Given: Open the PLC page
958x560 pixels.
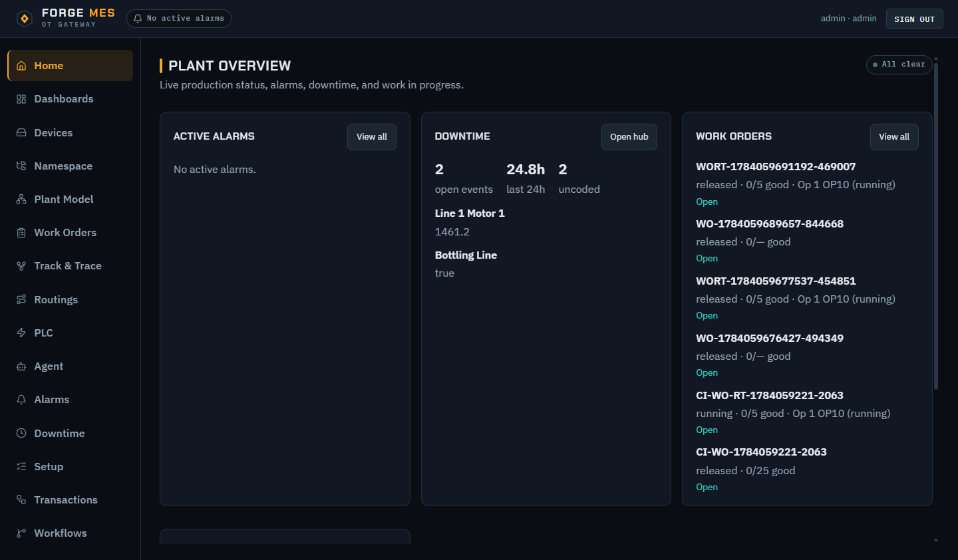Looking at the screenshot, I should (x=71, y=333).
